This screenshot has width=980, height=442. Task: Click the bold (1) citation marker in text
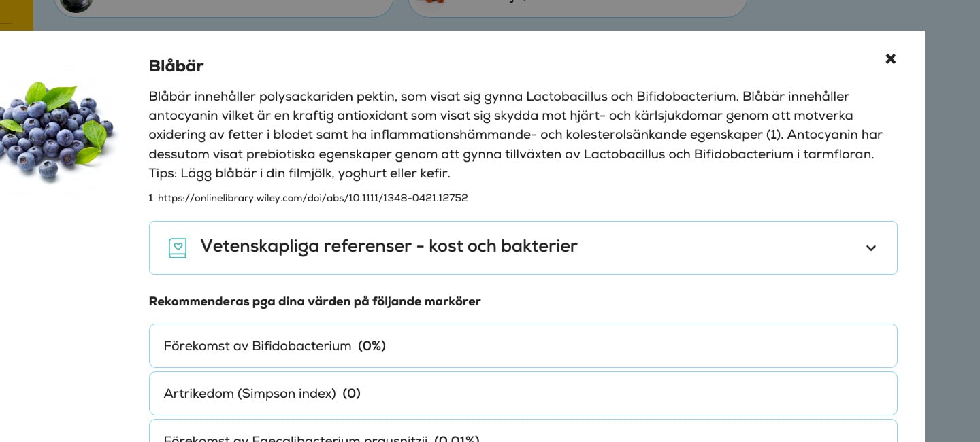click(773, 135)
